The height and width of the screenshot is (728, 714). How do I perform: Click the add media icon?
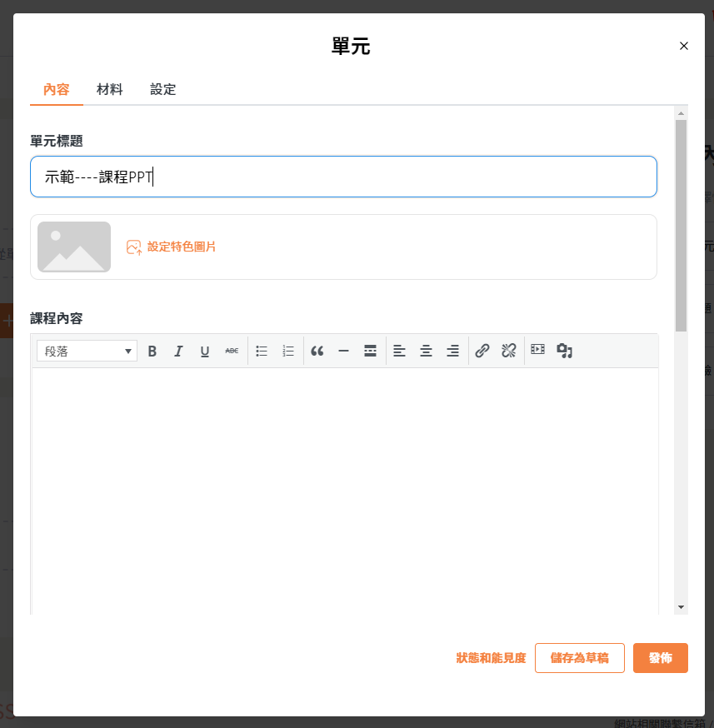coord(564,352)
